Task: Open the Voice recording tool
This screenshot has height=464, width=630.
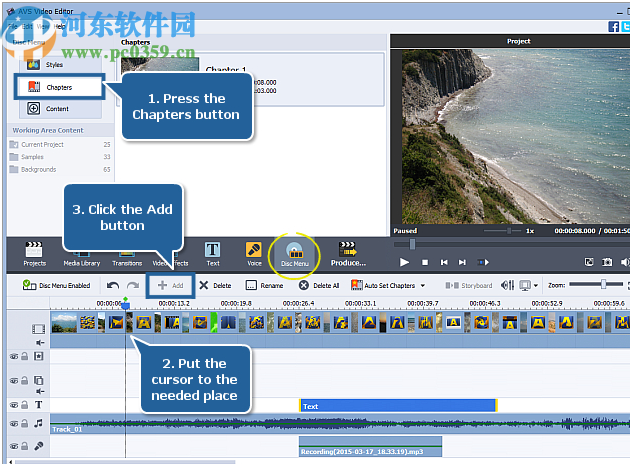Action: coord(254,254)
